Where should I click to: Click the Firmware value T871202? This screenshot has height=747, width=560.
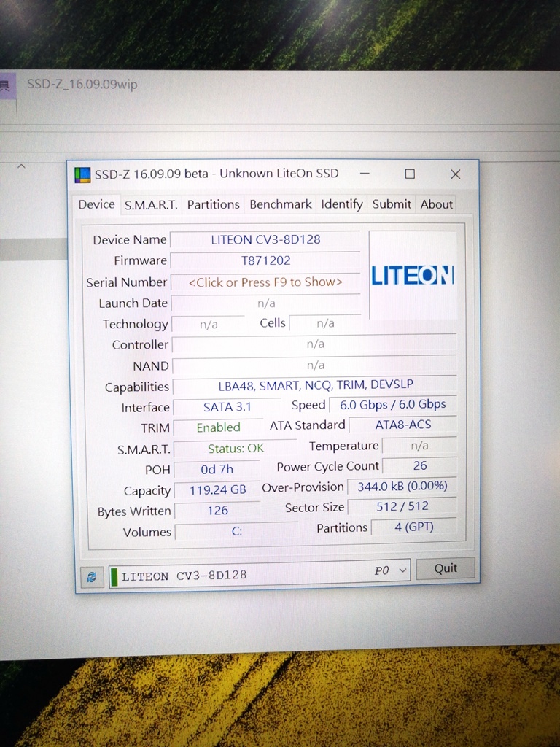(x=265, y=260)
